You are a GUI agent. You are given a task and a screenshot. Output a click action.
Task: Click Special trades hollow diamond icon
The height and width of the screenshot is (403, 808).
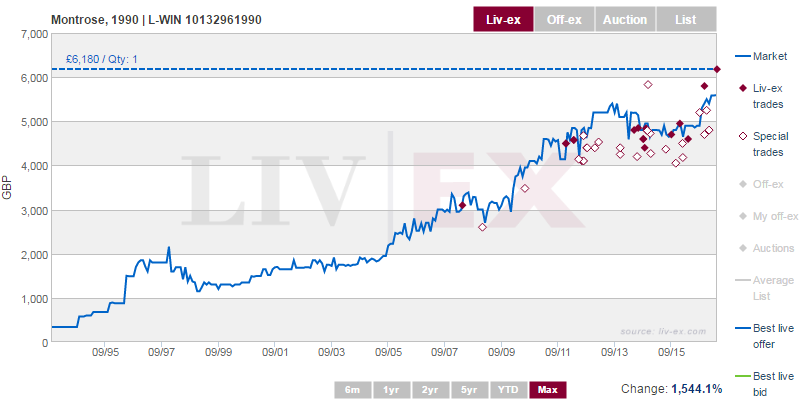click(743, 137)
